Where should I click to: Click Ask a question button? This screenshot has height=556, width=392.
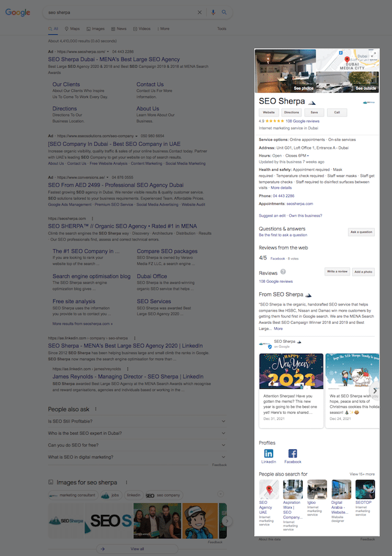(x=361, y=232)
